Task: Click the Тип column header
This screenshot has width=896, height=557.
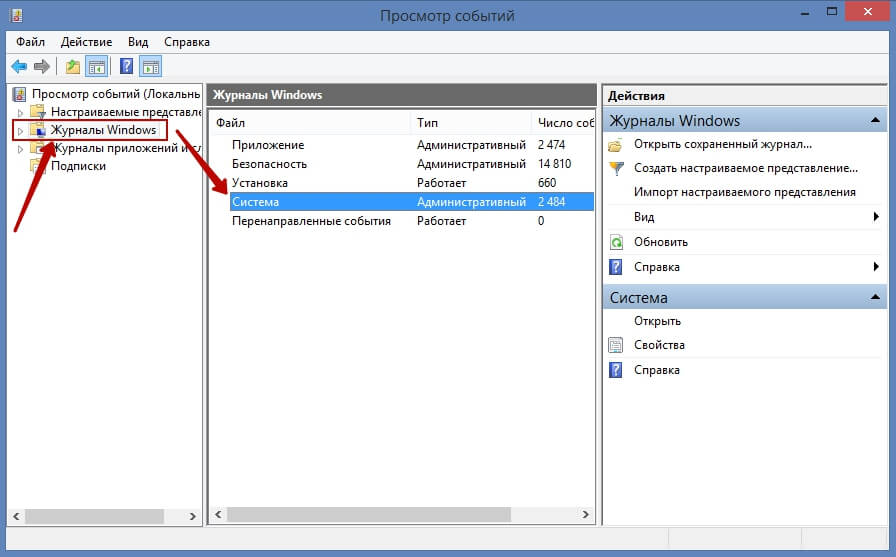Action: tap(427, 122)
